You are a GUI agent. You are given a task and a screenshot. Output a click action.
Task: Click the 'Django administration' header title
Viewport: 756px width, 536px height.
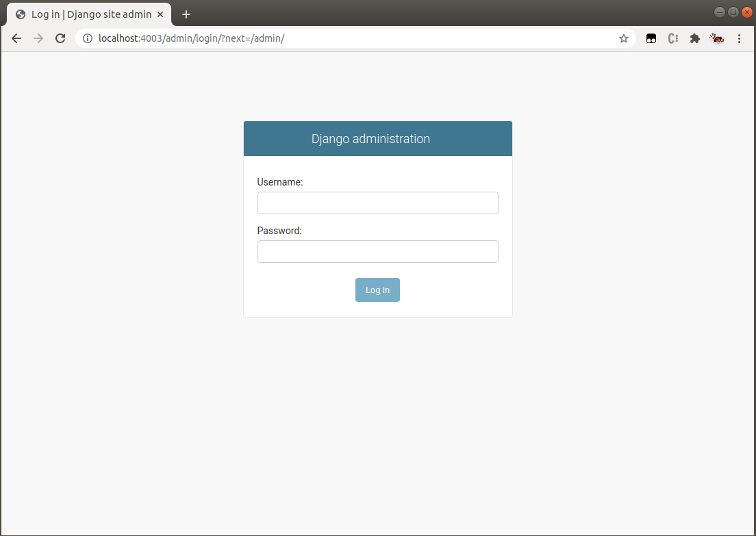pyautogui.click(x=370, y=139)
